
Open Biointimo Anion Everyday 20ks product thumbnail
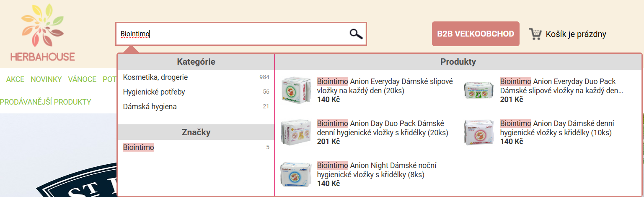(x=296, y=90)
